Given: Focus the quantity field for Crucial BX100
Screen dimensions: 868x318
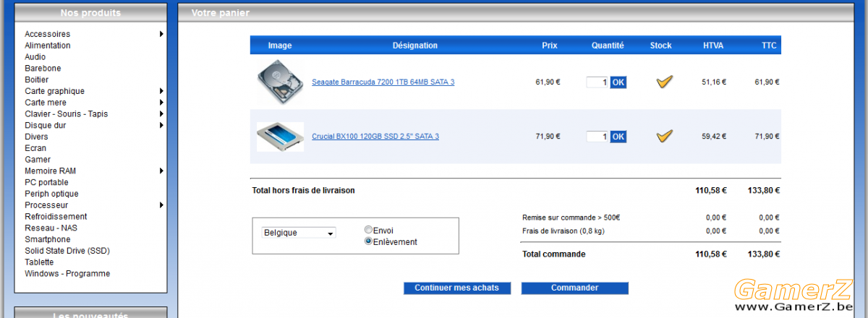Looking at the screenshot, I should tap(597, 137).
